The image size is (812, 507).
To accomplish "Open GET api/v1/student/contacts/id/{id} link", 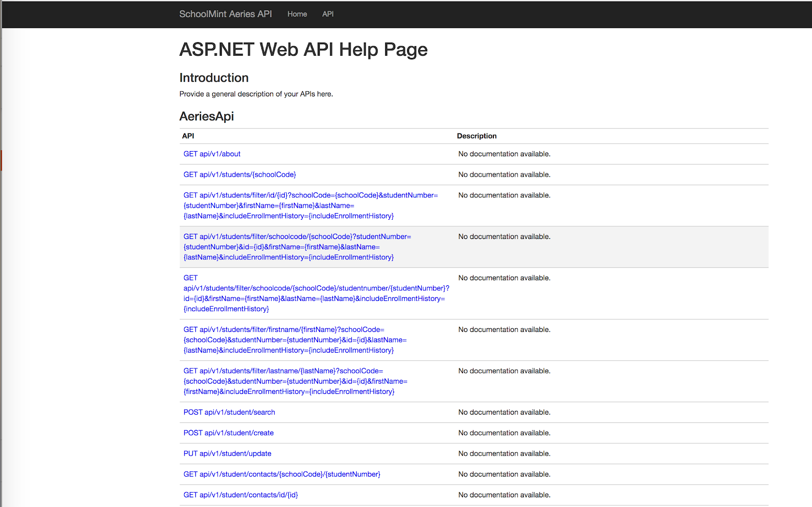I will [x=241, y=495].
